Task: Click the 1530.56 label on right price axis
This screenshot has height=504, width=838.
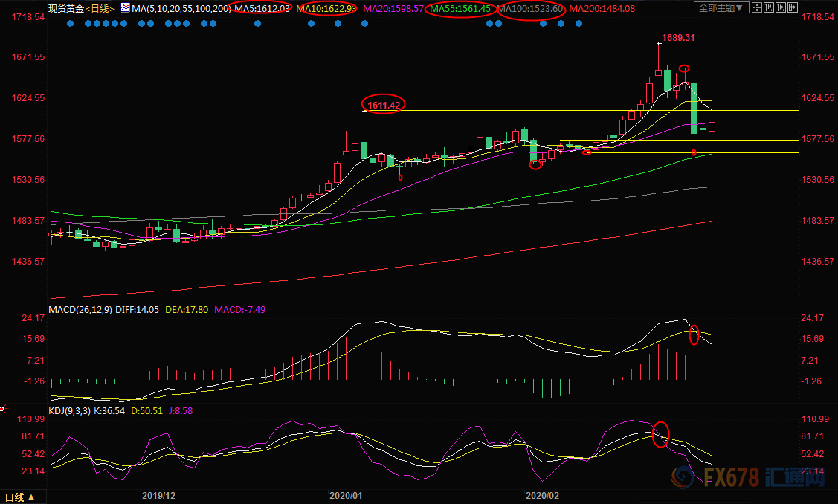Action: pos(817,180)
